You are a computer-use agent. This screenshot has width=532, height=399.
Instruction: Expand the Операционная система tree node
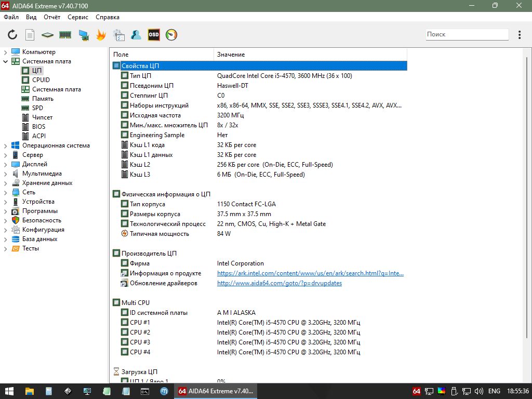coord(5,146)
